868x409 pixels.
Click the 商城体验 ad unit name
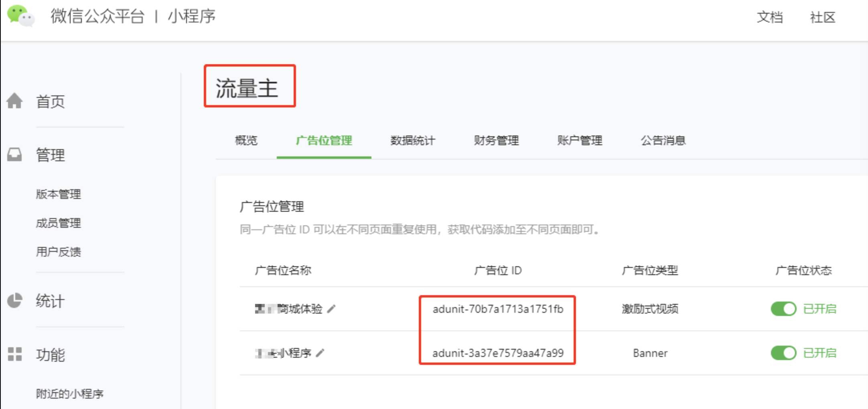coord(289,309)
